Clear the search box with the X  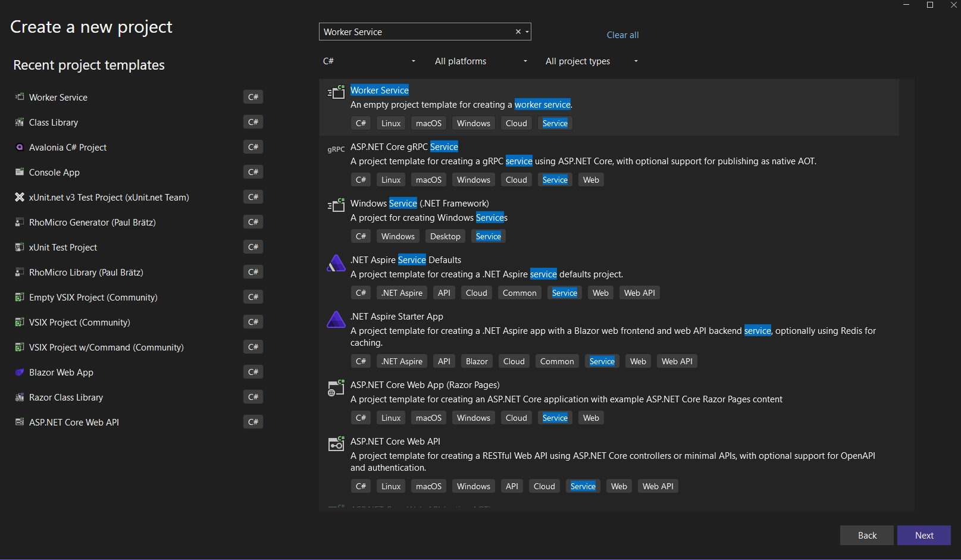click(x=518, y=32)
